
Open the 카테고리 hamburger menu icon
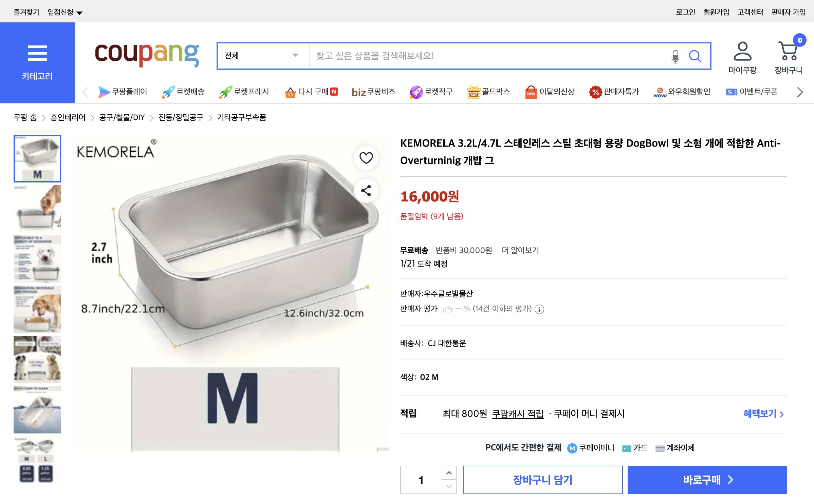(37, 53)
